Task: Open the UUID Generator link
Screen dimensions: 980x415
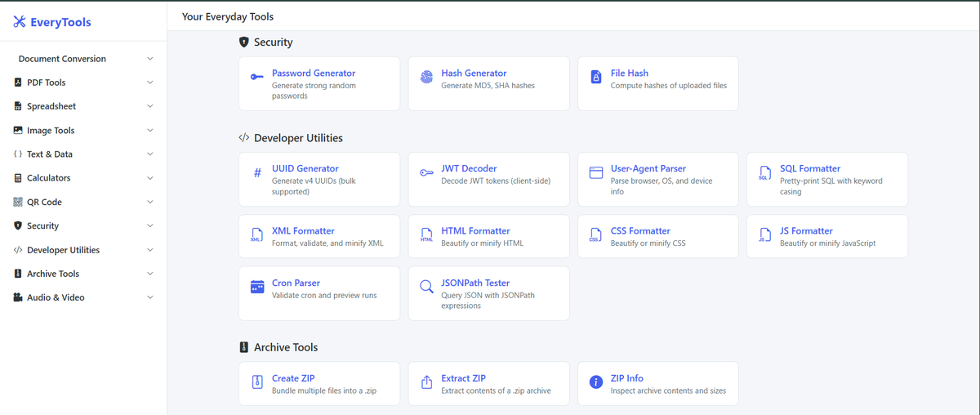Action: coord(305,168)
